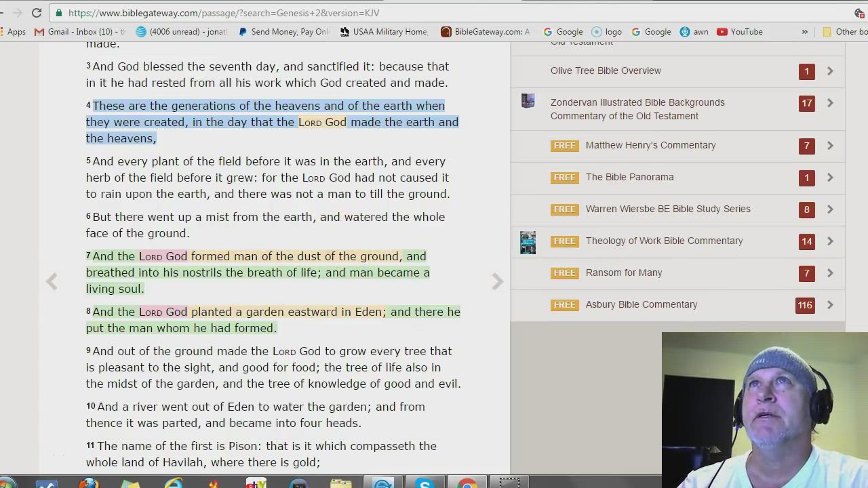The image size is (868, 488).
Task: Click Zondervan commentary book cover icon
Action: click(528, 101)
